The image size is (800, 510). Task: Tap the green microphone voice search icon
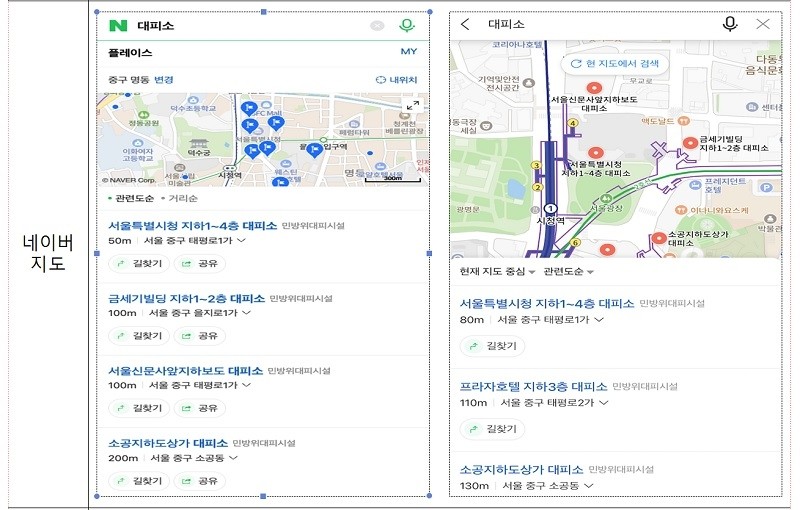(x=407, y=26)
